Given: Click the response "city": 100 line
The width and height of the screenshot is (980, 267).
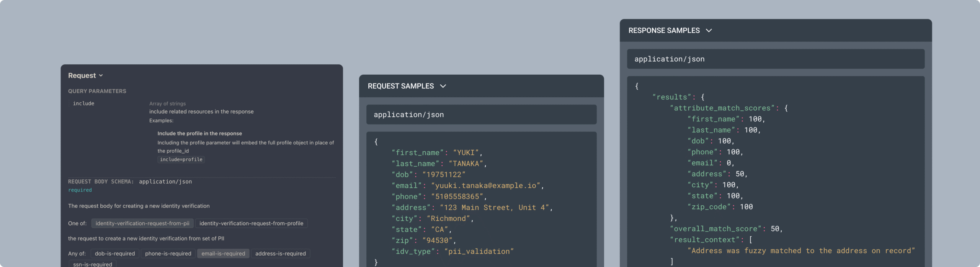Looking at the screenshot, I should point(713,185).
